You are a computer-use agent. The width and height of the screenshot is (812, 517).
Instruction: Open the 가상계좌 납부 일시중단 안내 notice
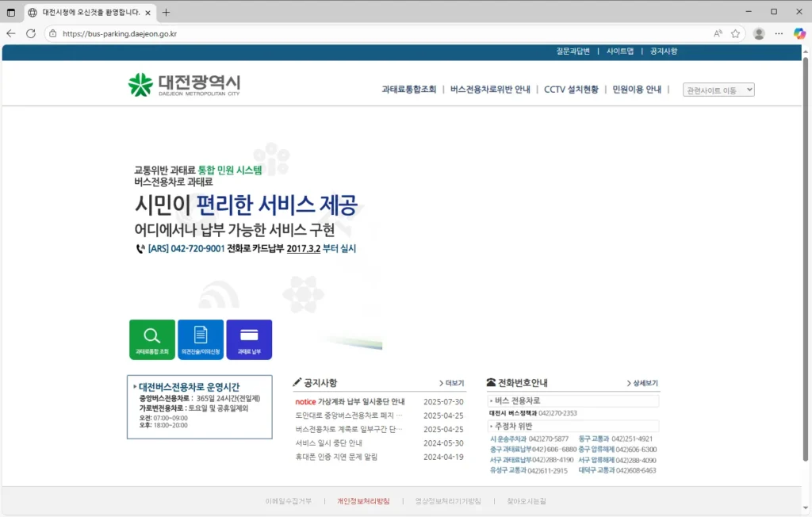(361, 402)
